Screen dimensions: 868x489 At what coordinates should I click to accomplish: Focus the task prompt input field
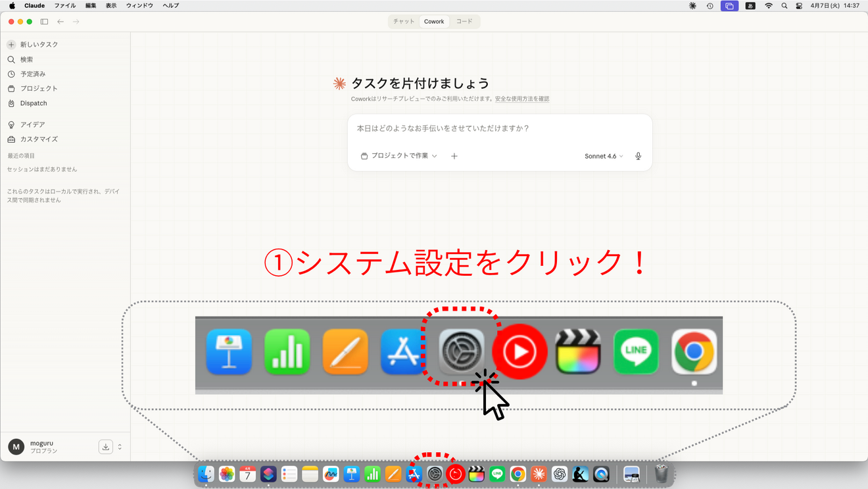500,128
